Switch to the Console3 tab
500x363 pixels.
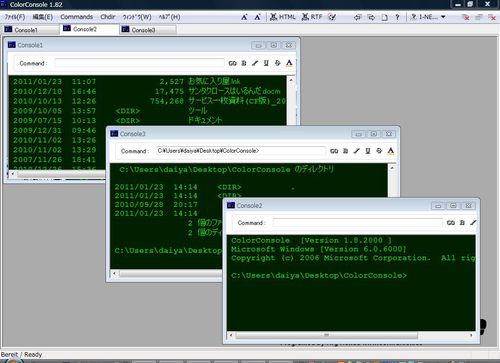click(x=148, y=30)
